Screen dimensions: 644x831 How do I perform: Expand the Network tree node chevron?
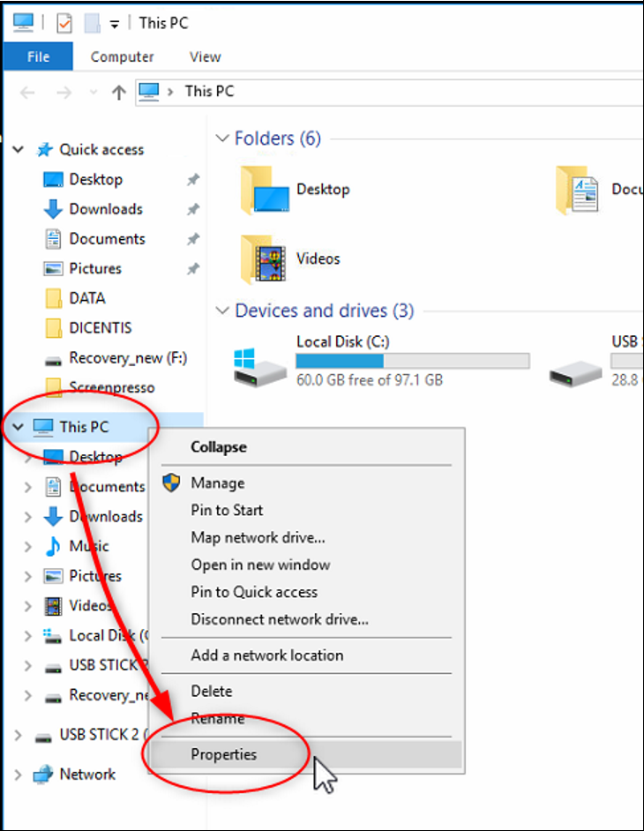coord(19,775)
